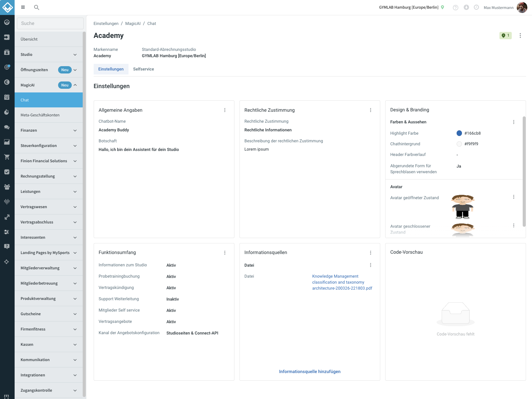Screen dimensions: 532x399
Task: Open the help question mark icon in header
Action: click(456, 7)
